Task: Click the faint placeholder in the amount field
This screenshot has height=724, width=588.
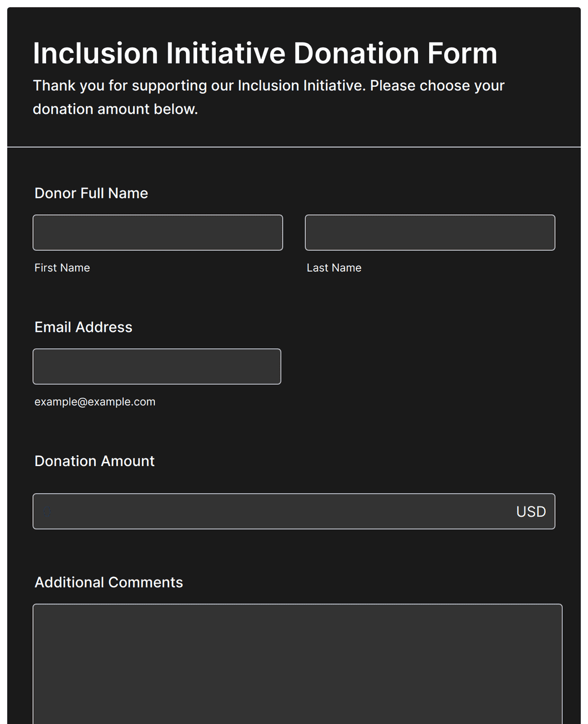Action: (48, 512)
